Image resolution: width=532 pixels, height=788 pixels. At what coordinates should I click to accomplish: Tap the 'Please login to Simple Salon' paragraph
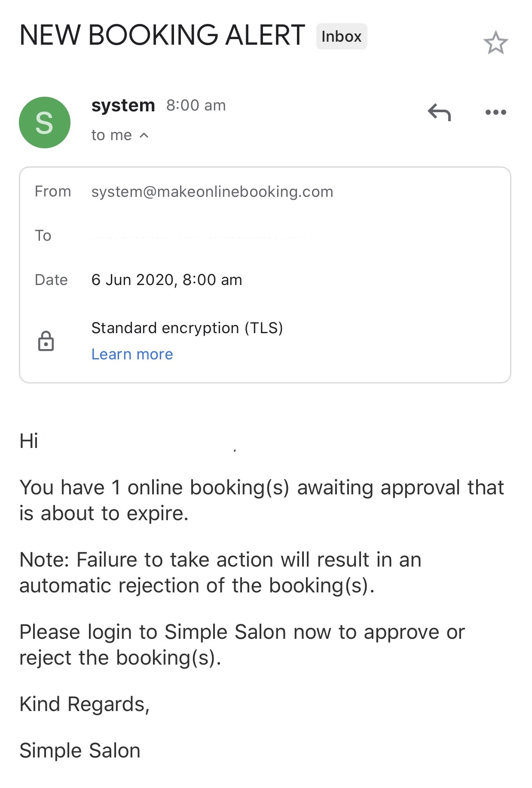(242, 645)
